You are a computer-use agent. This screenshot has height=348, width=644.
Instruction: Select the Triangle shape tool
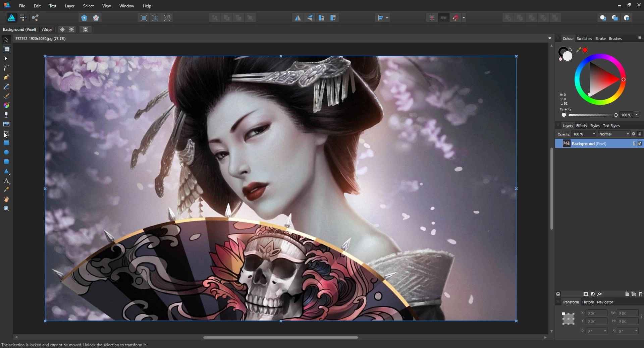6,171
